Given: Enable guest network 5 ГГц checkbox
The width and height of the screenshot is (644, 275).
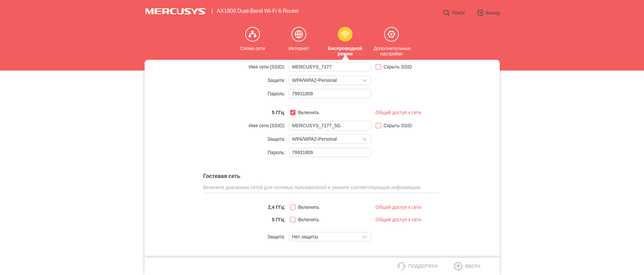Looking at the screenshot, I should click(x=293, y=220).
